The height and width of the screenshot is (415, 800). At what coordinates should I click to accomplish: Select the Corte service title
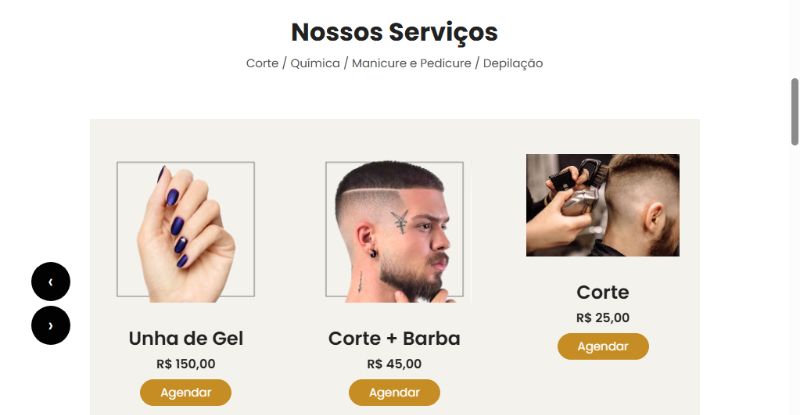[x=603, y=292]
